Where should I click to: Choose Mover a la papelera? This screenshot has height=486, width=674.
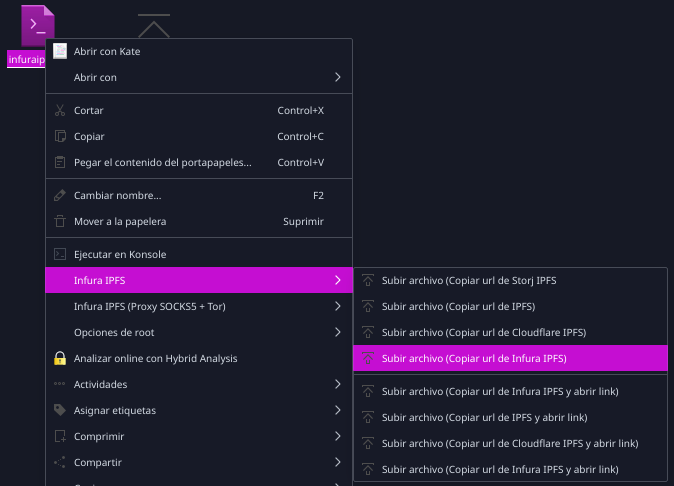pyautogui.click(x=199, y=221)
